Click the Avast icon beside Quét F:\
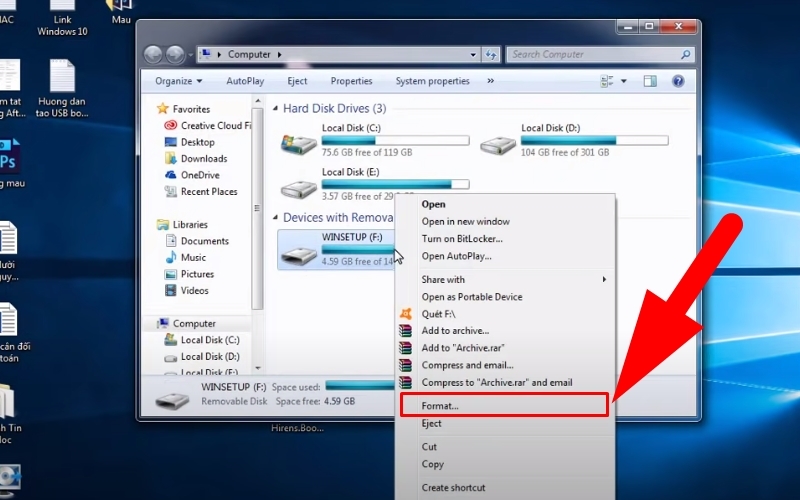The width and height of the screenshot is (800, 500). click(406, 314)
